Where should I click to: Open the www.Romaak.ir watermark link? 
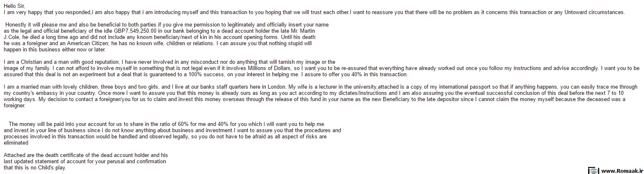621,171
